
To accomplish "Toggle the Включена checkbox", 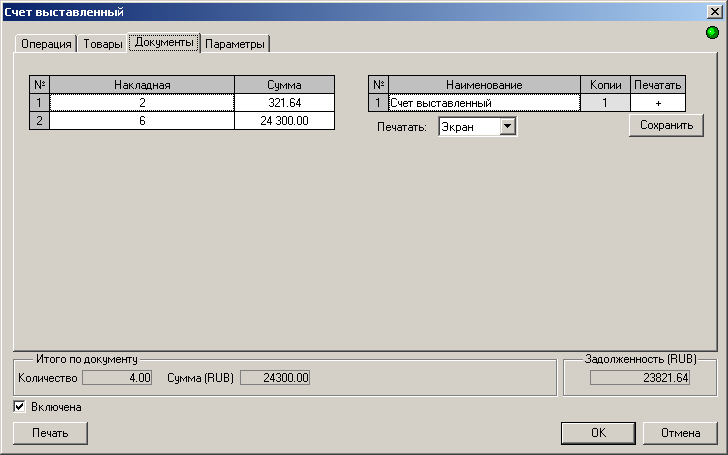I will click(x=19, y=407).
